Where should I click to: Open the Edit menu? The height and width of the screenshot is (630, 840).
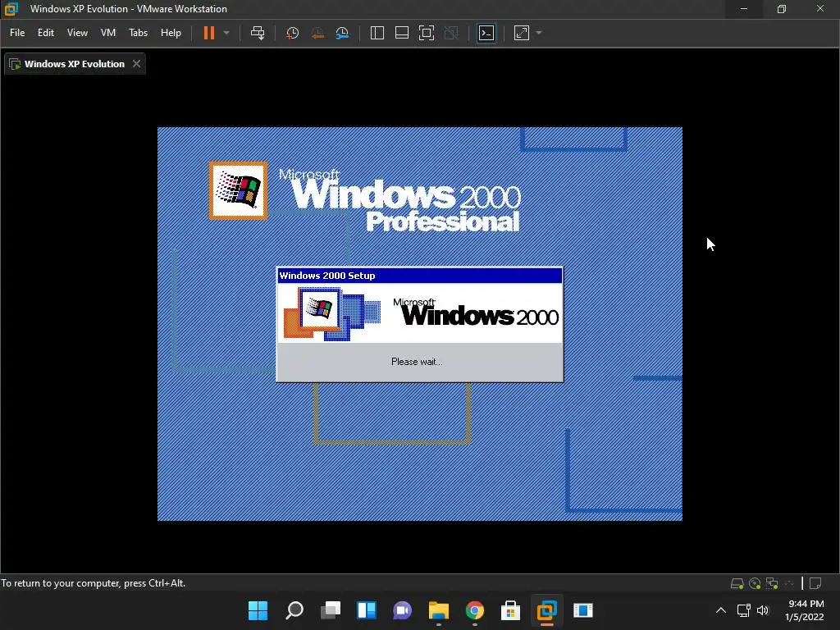coord(46,33)
